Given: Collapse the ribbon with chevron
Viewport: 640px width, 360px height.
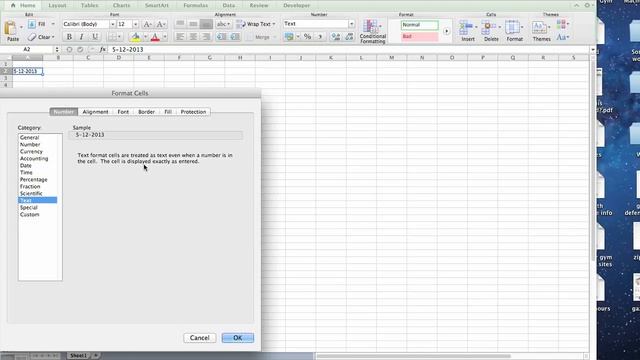Looking at the screenshot, I should pos(576,5).
